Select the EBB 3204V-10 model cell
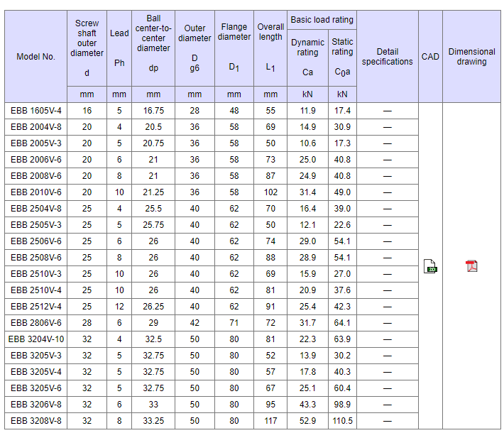Image resolution: width=504 pixels, height=433 pixels. pyautogui.click(x=36, y=339)
